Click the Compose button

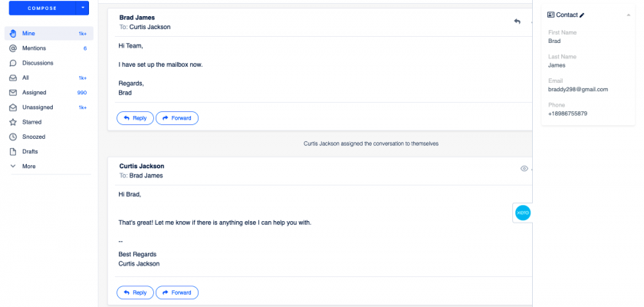click(41, 8)
